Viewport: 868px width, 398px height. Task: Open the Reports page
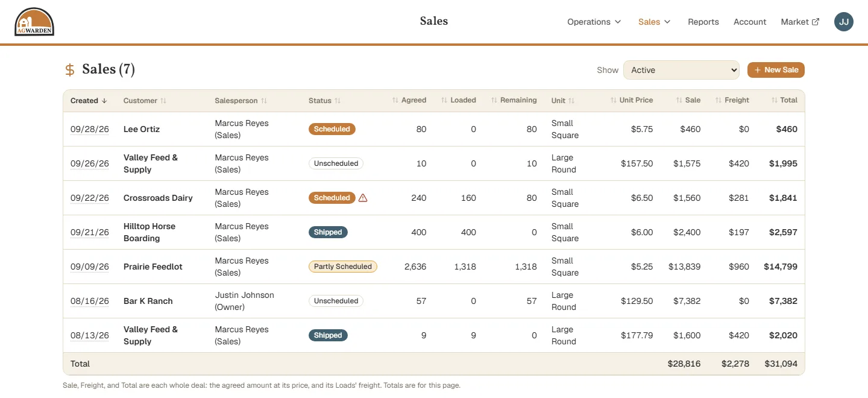703,22
